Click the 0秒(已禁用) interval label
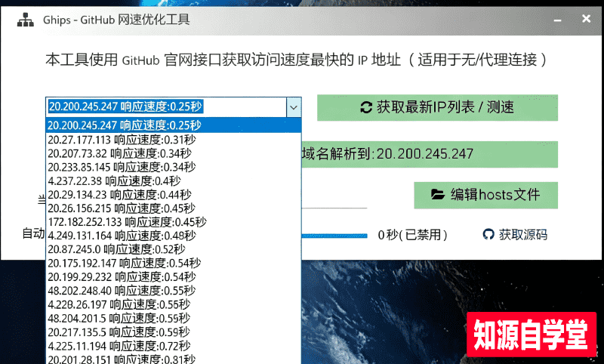Image resolution: width=604 pixels, height=364 pixels. coord(412,235)
